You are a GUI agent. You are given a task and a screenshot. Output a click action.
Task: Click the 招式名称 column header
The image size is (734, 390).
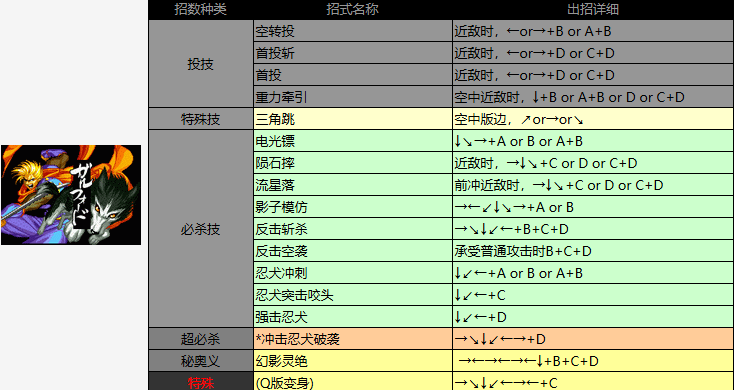click(352, 9)
